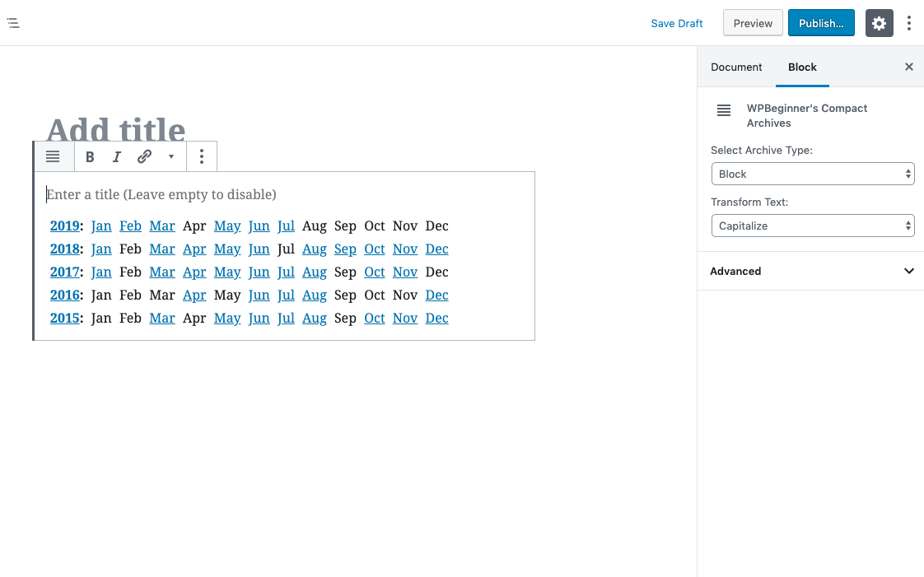The width and height of the screenshot is (924, 577).
Task: Click the archive title input field
Action: 285,194
